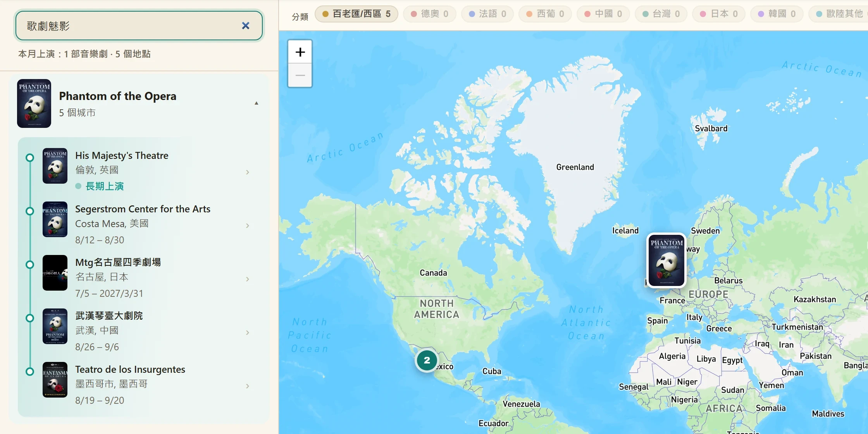868x434 pixels.
Task: Select the 武漢琴臺大劇院 poster thumbnail
Action: coord(55,326)
